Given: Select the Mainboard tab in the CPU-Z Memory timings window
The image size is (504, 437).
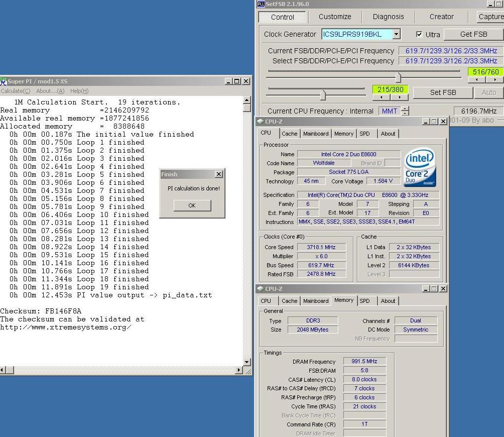Looking at the screenshot, I should coord(316,301).
